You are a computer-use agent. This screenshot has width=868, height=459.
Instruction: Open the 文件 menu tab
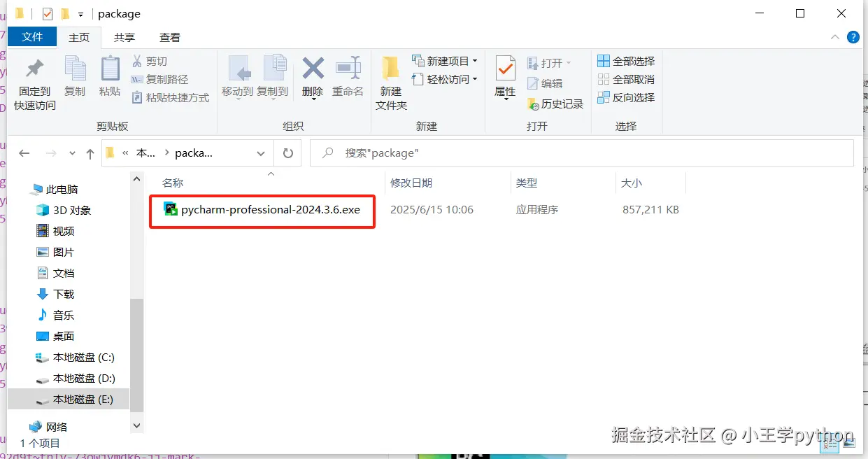click(32, 37)
